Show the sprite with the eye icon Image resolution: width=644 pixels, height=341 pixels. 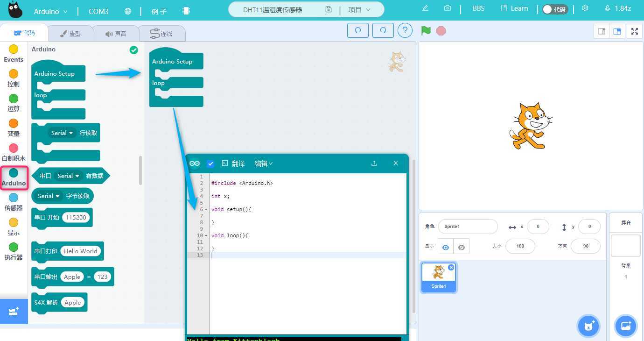point(446,247)
